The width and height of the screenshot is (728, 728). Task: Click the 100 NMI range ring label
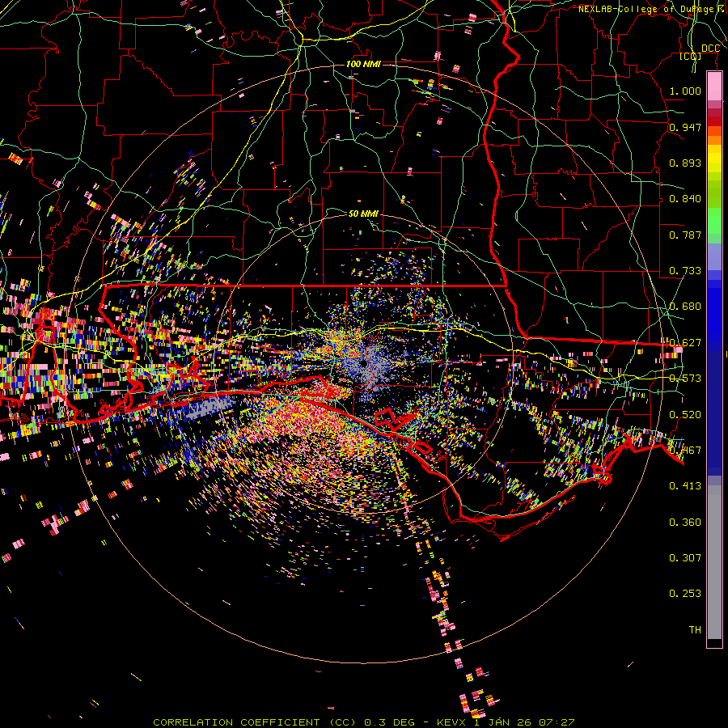point(363,64)
